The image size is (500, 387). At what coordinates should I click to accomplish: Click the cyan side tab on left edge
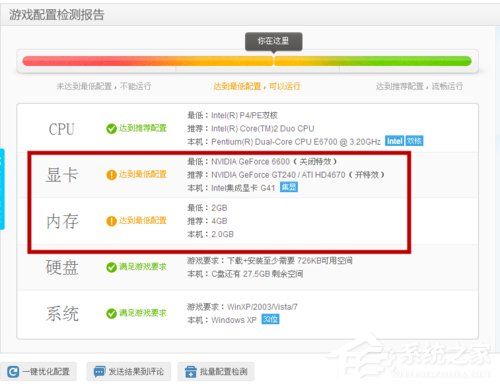coord(2,189)
